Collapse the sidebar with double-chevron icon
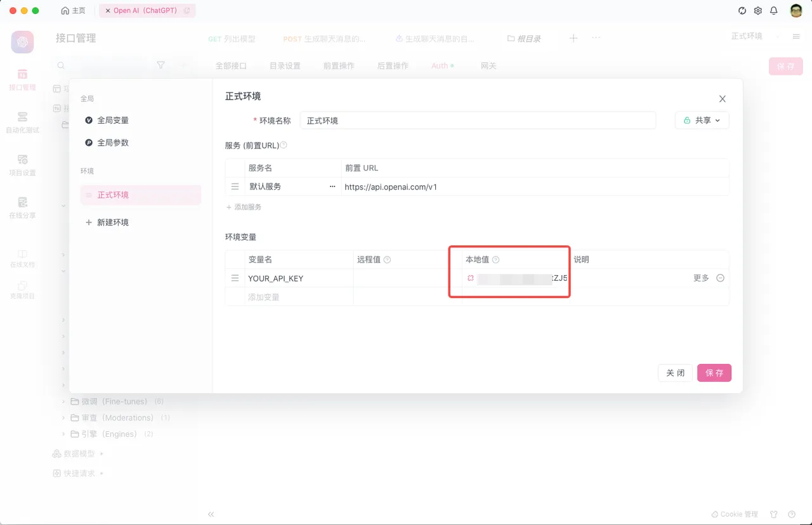812x525 pixels. (x=211, y=514)
